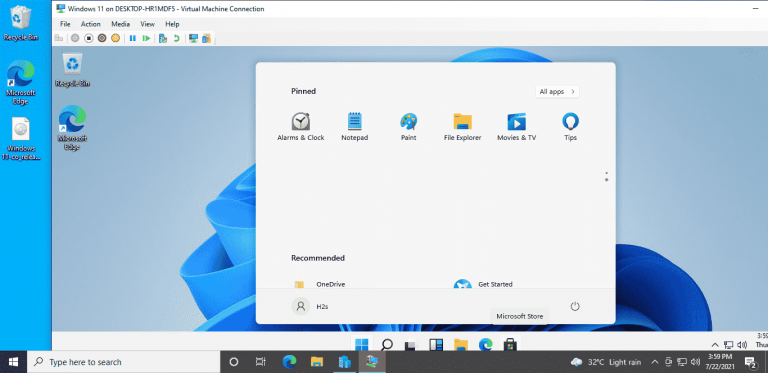Click the Meet Now tray icon
This screenshot has width=768, height=373.
pyautogui.click(x=668, y=362)
